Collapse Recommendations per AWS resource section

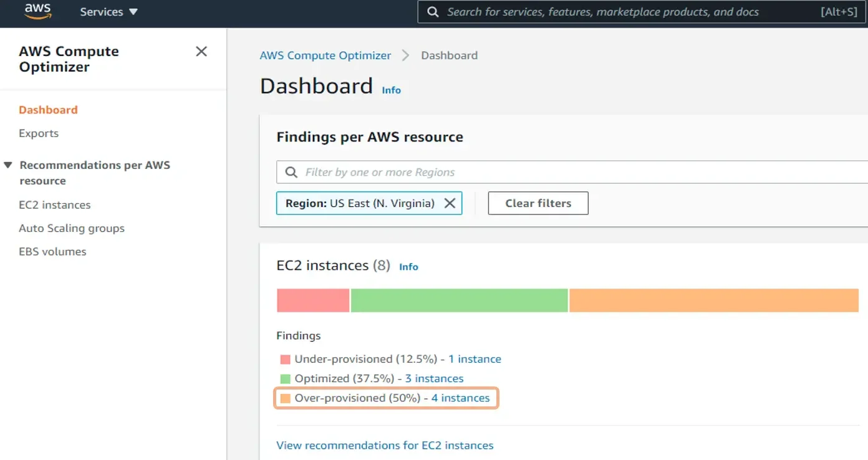(x=8, y=165)
